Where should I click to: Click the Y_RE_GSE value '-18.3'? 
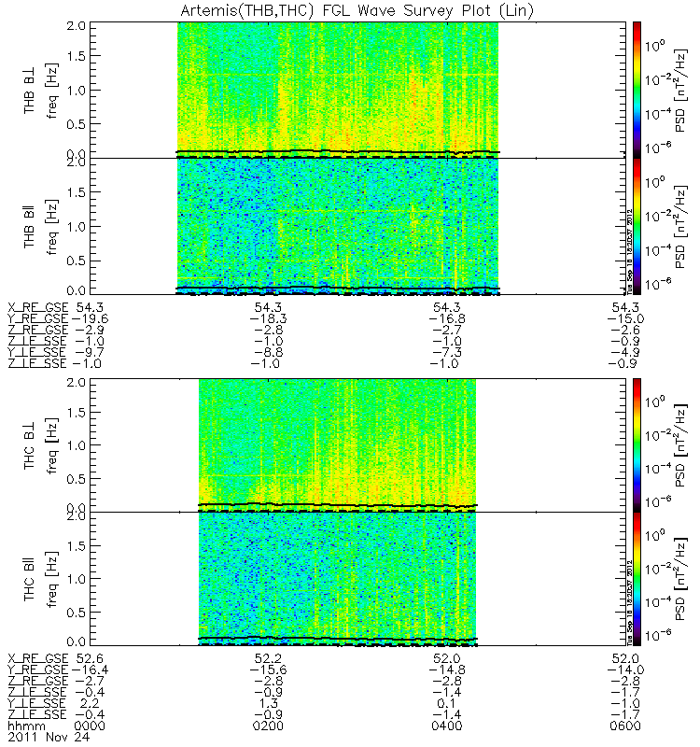(268, 318)
